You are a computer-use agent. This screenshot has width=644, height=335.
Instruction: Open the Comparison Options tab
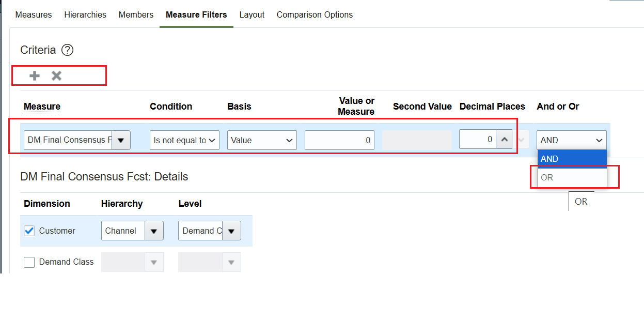pyautogui.click(x=315, y=14)
